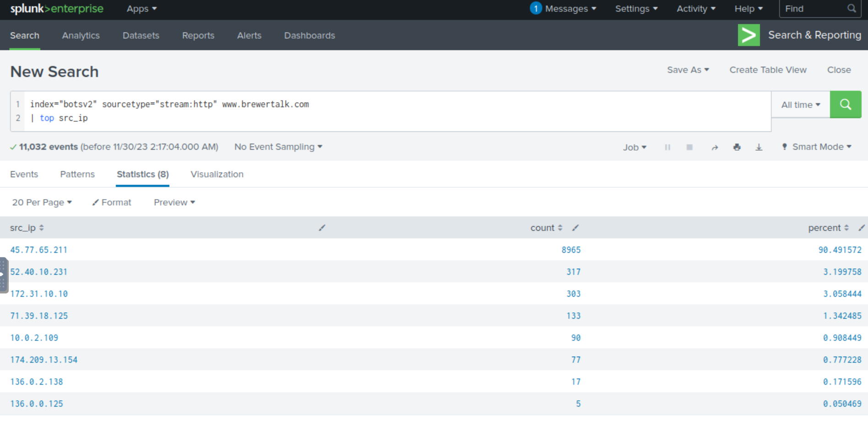This screenshot has height=445, width=868.
Task: Open the Preview dropdown
Action: pos(174,202)
